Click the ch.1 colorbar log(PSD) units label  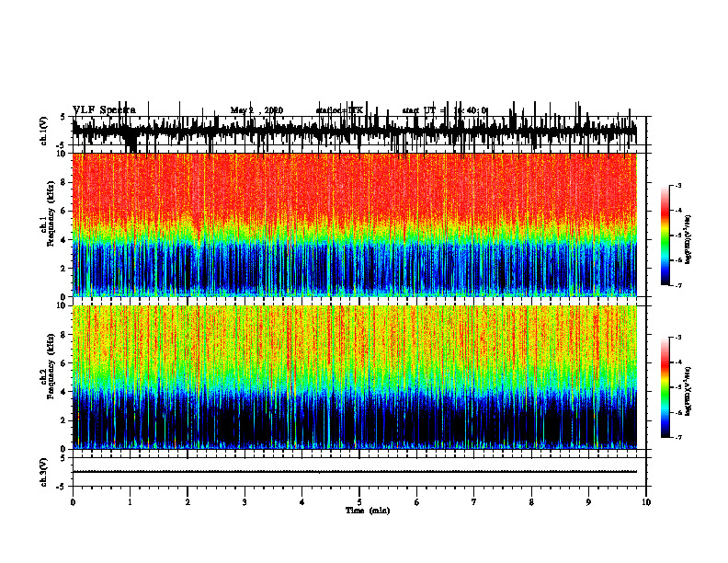pyautogui.click(x=688, y=240)
